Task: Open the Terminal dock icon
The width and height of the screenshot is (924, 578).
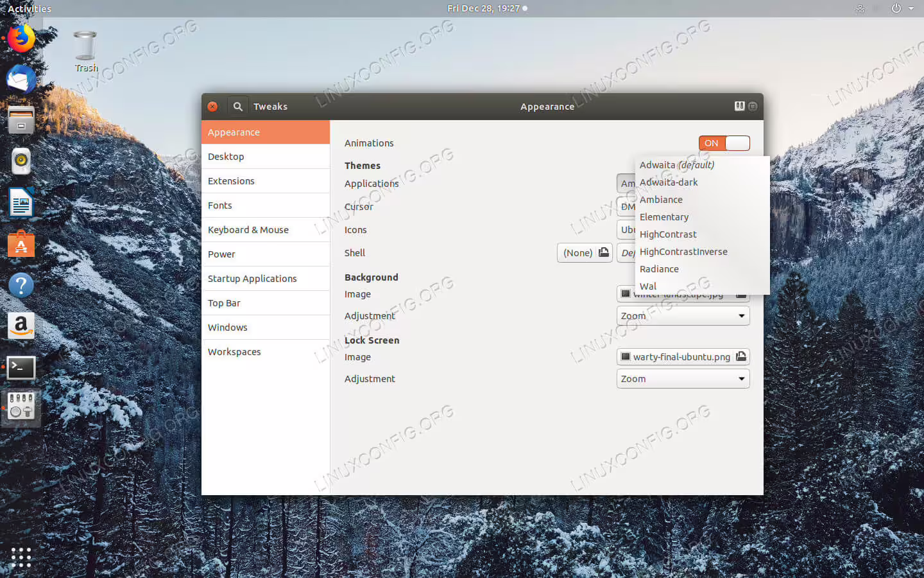Action: click(21, 367)
